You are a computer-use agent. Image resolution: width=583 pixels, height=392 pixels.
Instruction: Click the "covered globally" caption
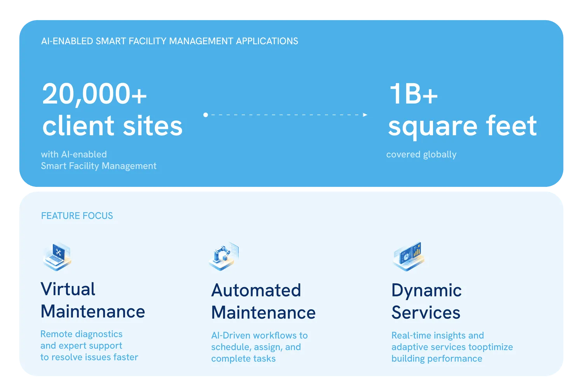[x=421, y=155]
